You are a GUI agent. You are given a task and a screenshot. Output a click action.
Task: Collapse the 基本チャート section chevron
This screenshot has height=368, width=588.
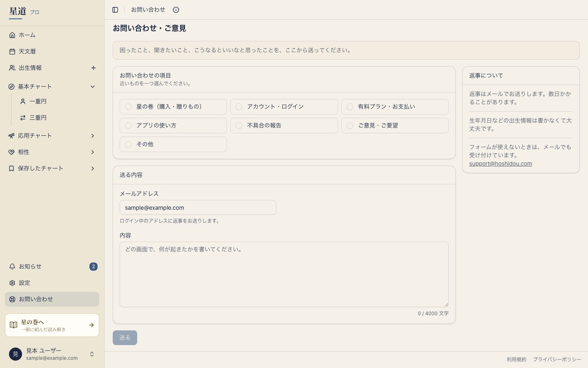[93, 87]
